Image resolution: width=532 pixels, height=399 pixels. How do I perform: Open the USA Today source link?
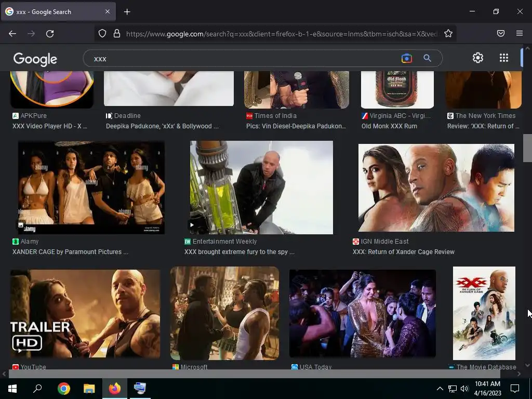312,367
